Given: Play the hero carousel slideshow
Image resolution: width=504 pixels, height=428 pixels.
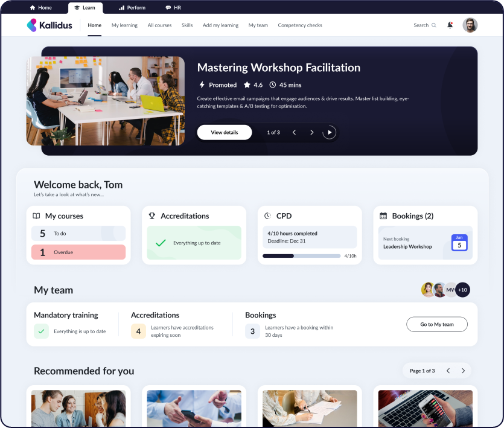Looking at the screenshot, I should pyautogui.click(x=329, y=132).
